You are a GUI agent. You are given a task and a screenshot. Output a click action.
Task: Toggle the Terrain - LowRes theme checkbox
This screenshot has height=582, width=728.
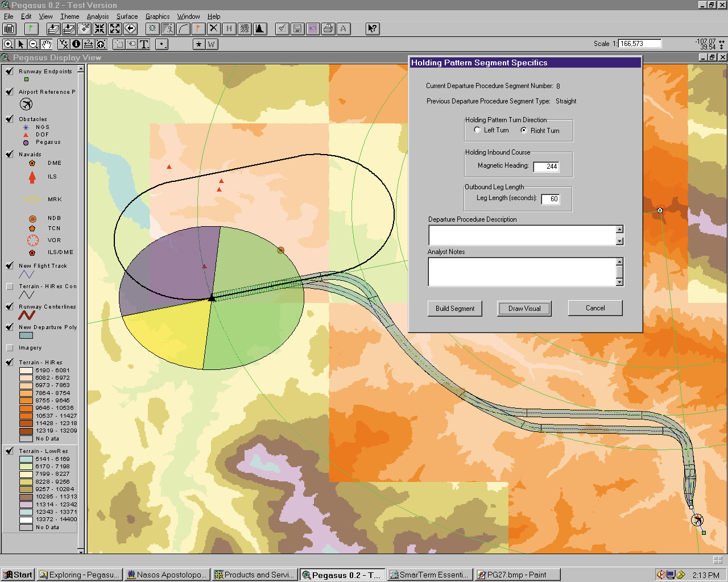click(x=10, y=451)
